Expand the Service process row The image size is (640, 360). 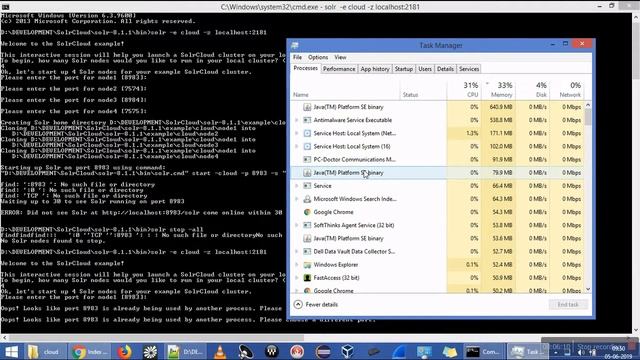tap(297, 186)
